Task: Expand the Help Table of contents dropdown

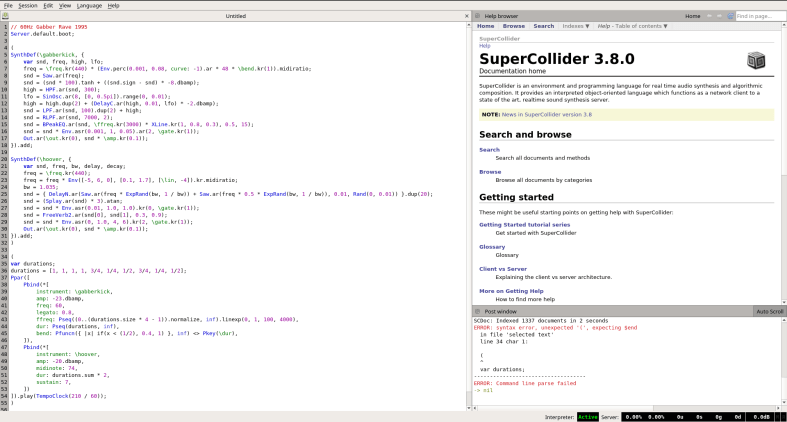Action: pos(631,26)
